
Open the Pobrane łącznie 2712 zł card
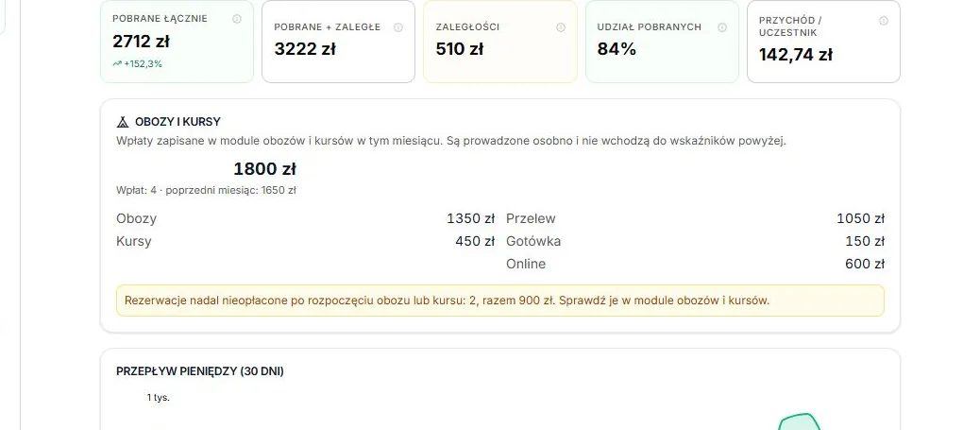point(177,42)
